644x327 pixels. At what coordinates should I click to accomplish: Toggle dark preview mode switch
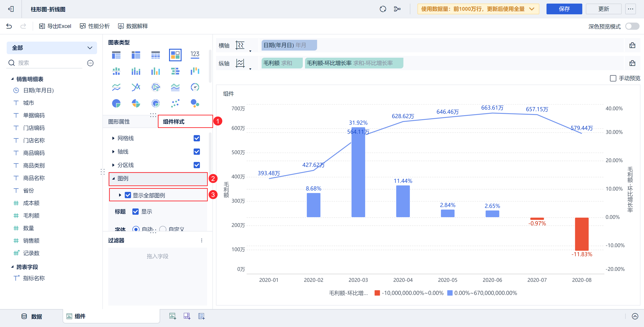point(632,26)
